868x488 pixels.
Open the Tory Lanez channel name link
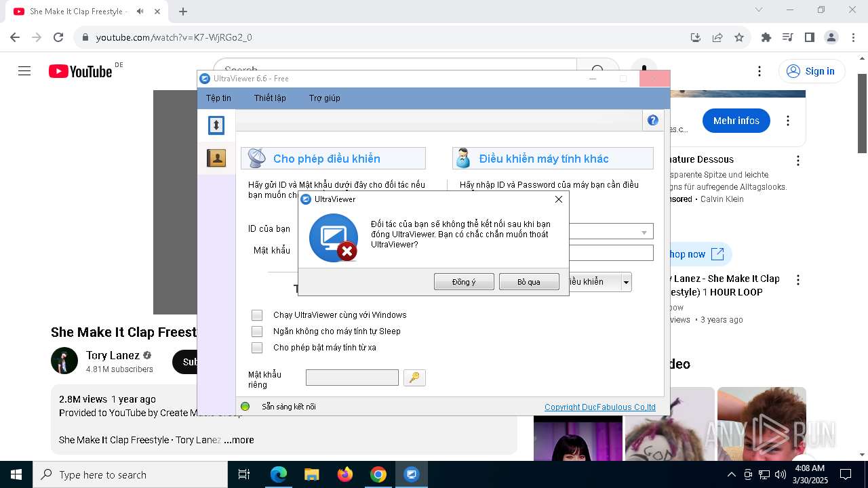click(x=113, y=355)
